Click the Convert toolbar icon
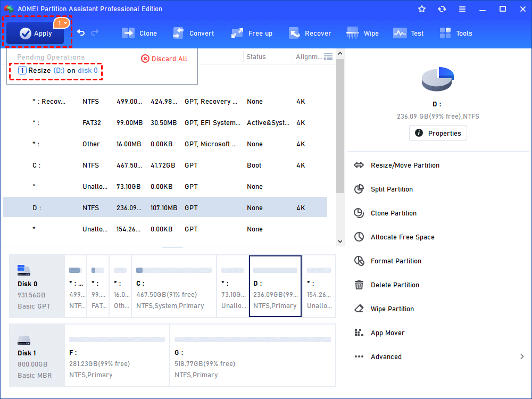Image resolution: width=532 pixels, height=399 pixels. pyautogui.click(x=178, y=33)
